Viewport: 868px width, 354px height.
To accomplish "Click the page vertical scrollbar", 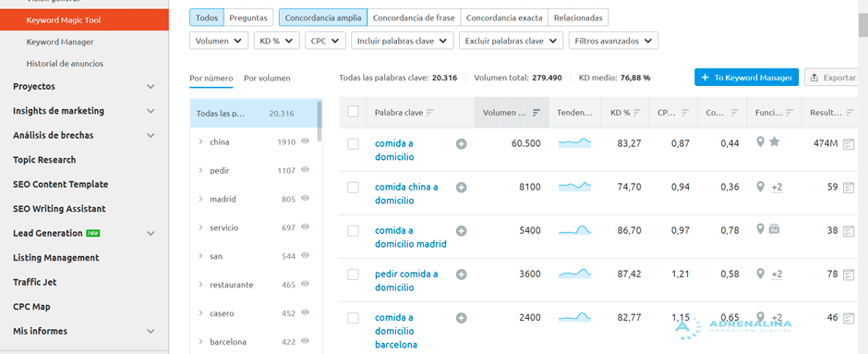I will (x=863, y=25).
